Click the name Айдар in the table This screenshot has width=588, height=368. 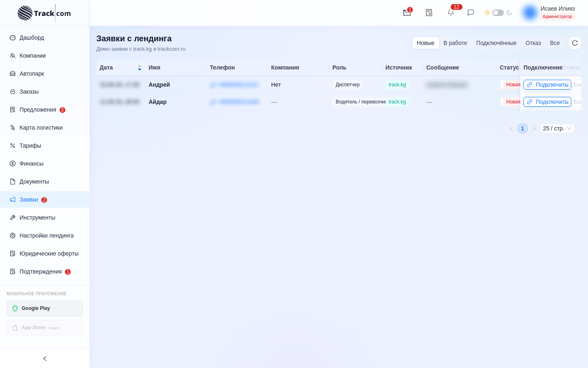point(158,102)
